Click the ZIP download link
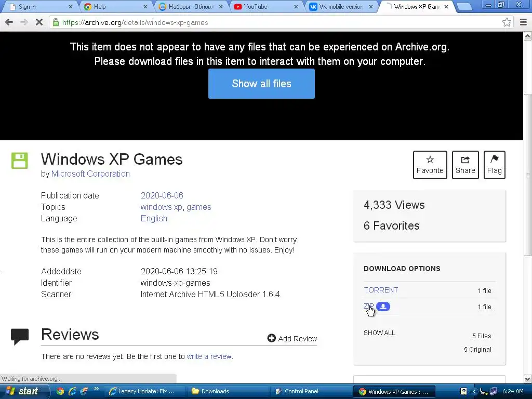 point(368,307)
